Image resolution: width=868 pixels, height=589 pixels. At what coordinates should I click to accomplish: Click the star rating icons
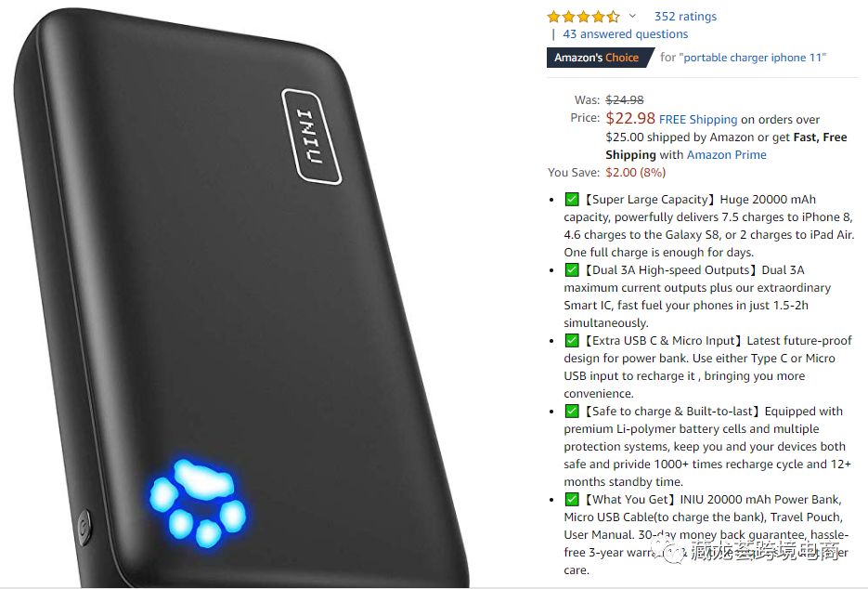[583, 17]
